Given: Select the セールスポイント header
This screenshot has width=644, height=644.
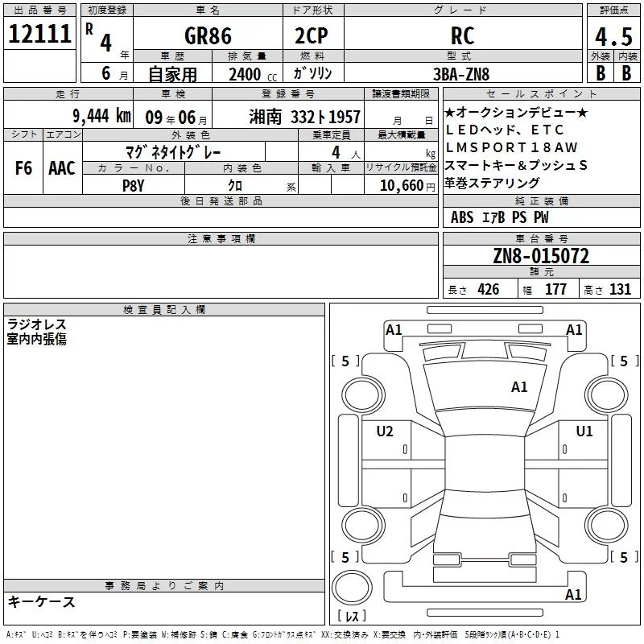Looking at the screenshot, I should [541, 94].
